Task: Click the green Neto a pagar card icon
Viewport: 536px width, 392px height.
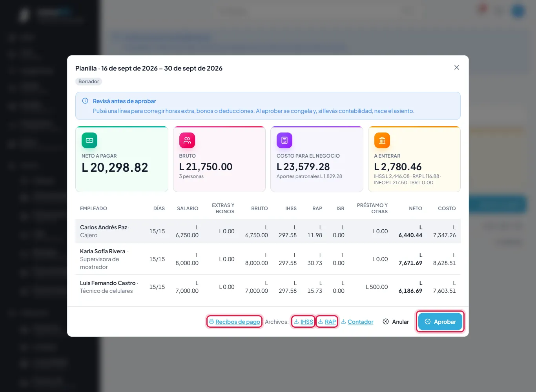Action: click(x=89, y=140)
